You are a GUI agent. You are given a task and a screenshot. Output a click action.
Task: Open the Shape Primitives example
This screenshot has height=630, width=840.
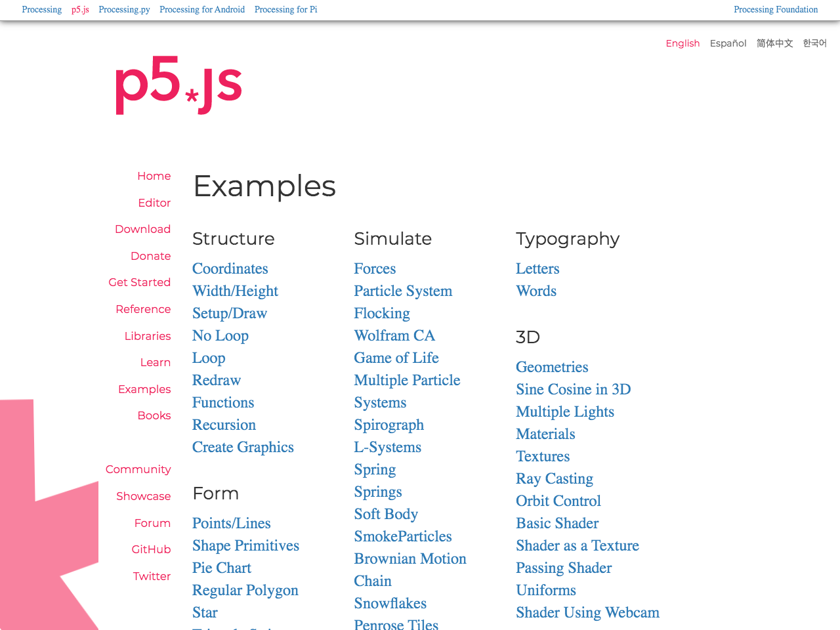click(245, 545)
